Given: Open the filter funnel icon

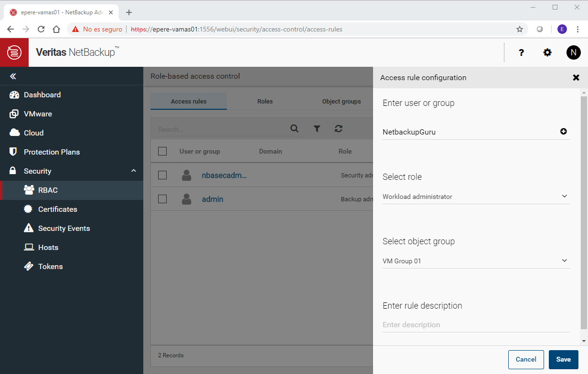Looking at the screenshot, I should pos(317,128).
